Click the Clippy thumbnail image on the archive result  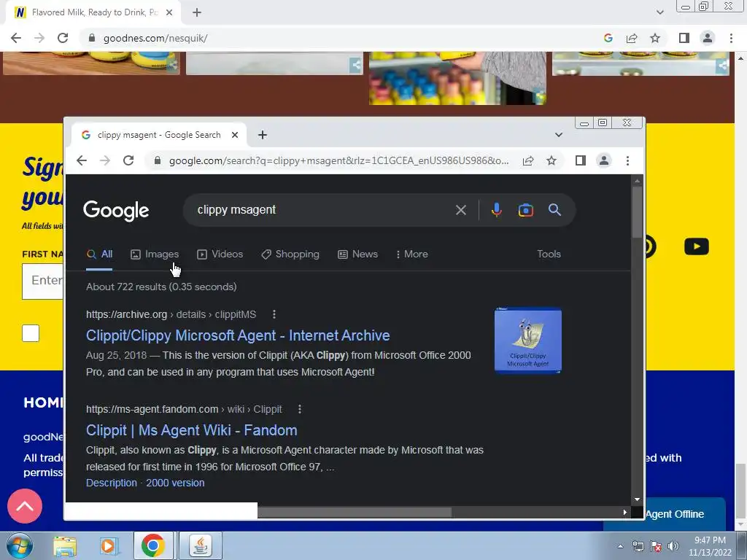coord(528,341)
